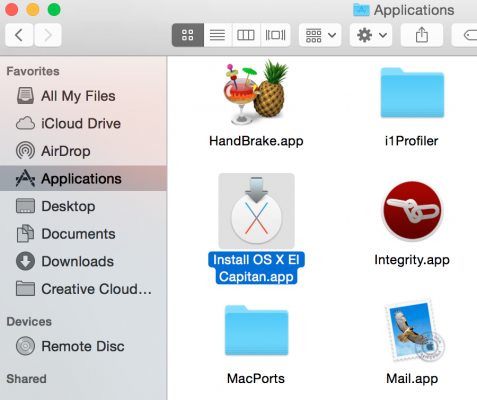Select AirDrop in the sidebar
The height and width of the screenshot is (400, 477).
pyautogui.click(x=83, y=151)
